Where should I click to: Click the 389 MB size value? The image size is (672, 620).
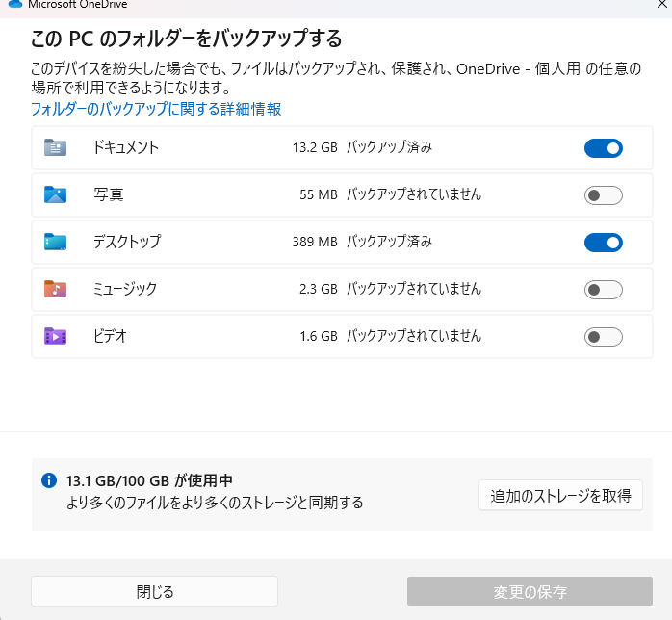tap(315, 242)
